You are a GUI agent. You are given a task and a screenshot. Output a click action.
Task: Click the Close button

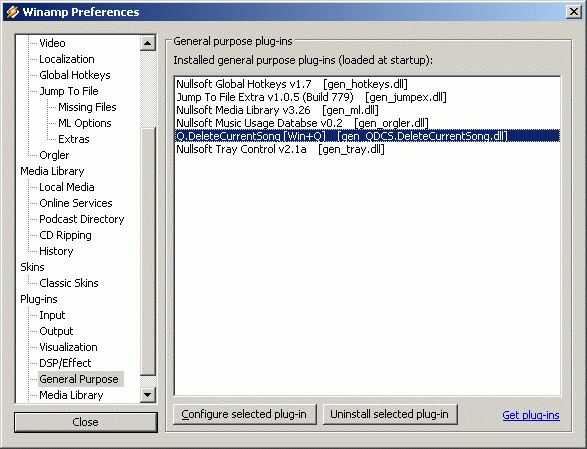[86, 422]
